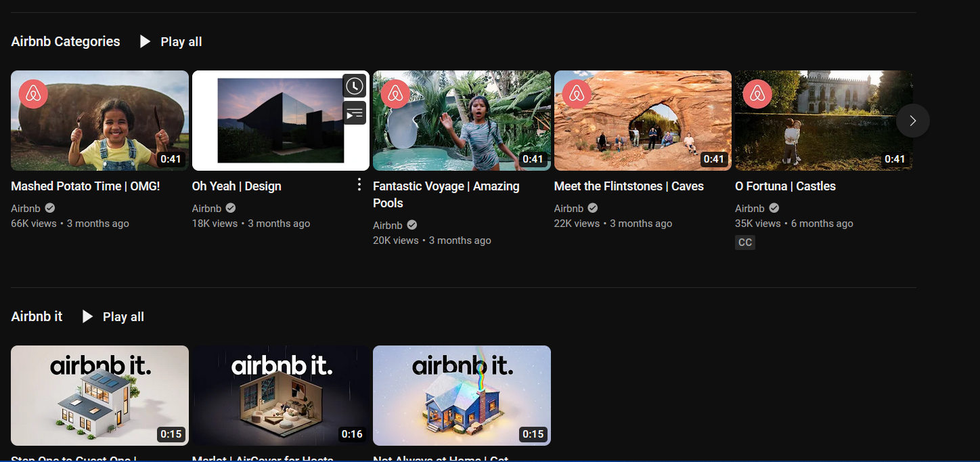Click 66K views • 3 months ago text

[70, 224]
